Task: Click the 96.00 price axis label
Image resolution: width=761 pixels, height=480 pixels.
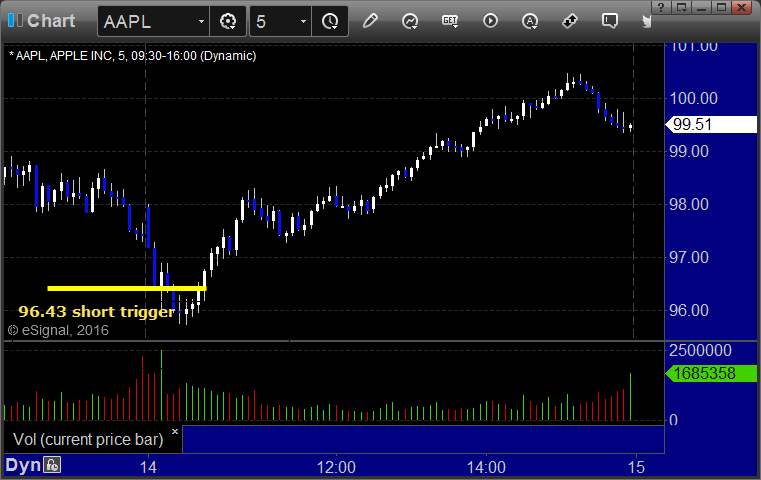Action: click(x=689, y=310)
